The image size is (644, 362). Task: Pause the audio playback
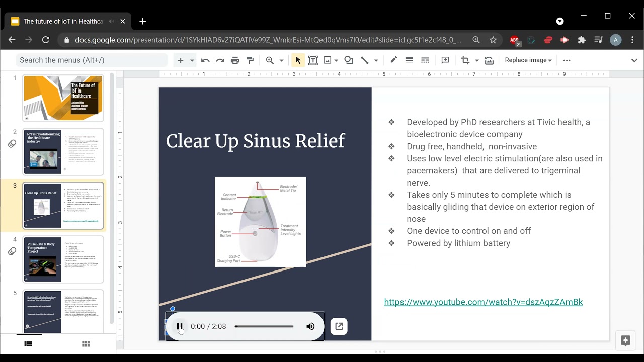click(x=180, y=326)
